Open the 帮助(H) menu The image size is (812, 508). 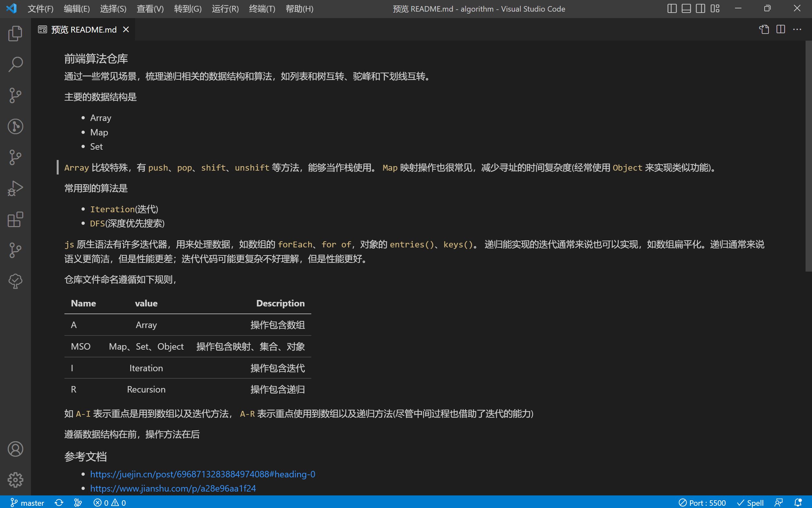300,9
